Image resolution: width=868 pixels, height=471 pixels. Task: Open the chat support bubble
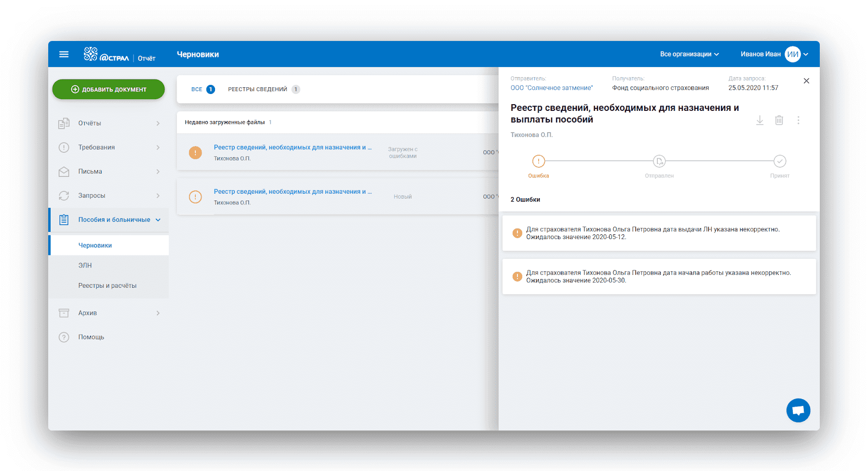coord(798,410)
